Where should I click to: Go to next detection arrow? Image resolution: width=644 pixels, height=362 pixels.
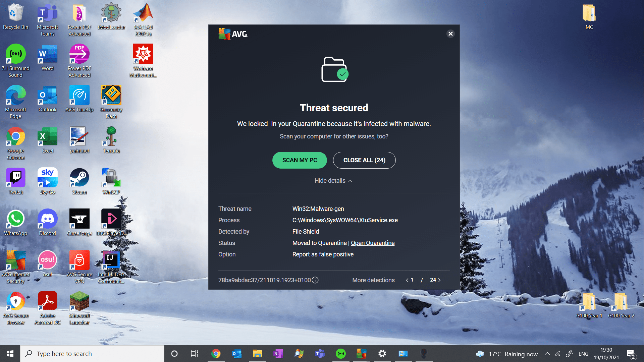pos(439,280)
